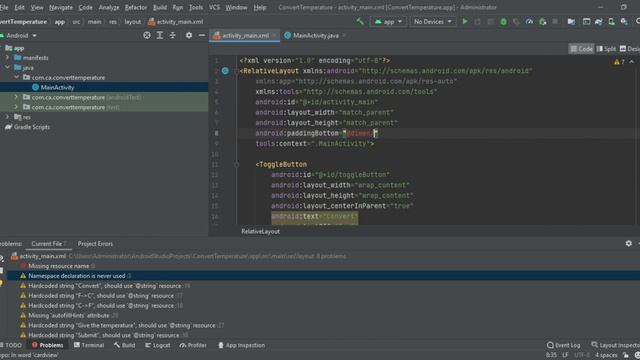Open the Build menu
This screenshot has width=640, height=360.
point(160,7)
